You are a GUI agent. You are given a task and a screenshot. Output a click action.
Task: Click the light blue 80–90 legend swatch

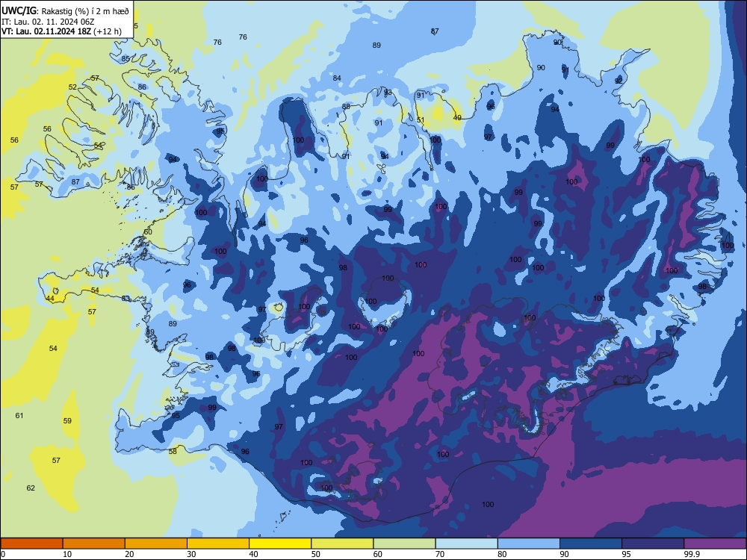(529, 544)
